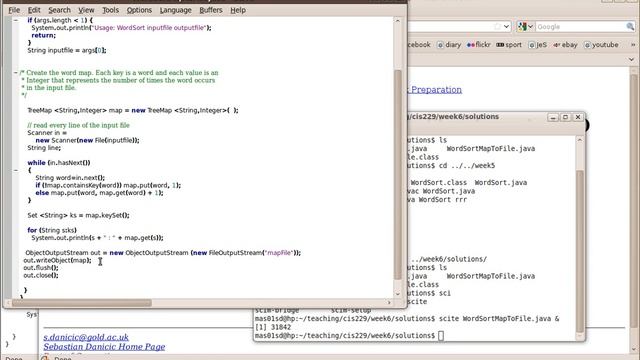Open the Edit menu in SciTE

coord(34,10)
